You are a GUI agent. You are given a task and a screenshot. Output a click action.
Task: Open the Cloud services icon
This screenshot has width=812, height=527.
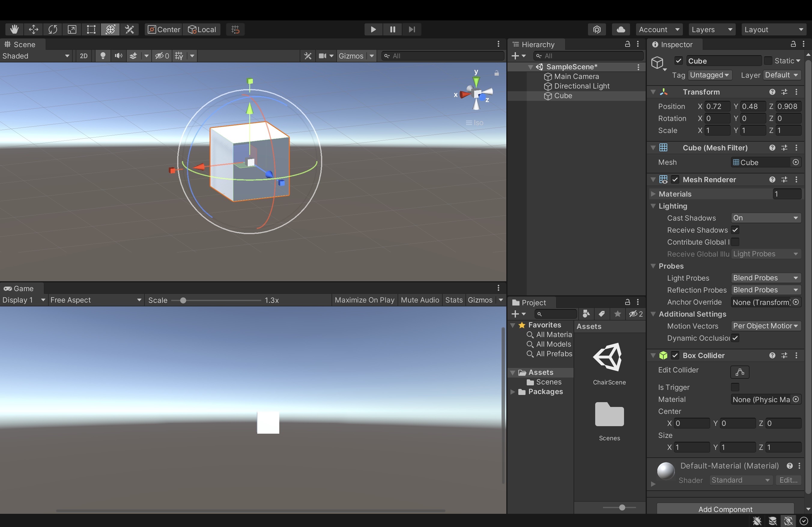(621, 29)
